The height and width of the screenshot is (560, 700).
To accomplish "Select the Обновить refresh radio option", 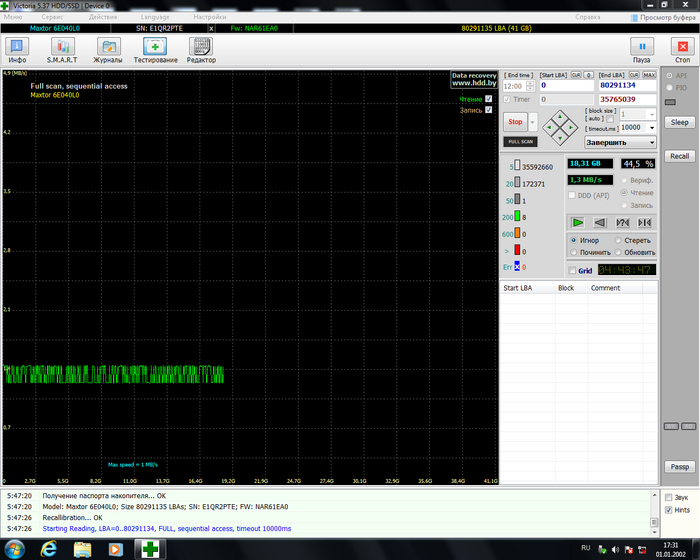I will 618,252.
